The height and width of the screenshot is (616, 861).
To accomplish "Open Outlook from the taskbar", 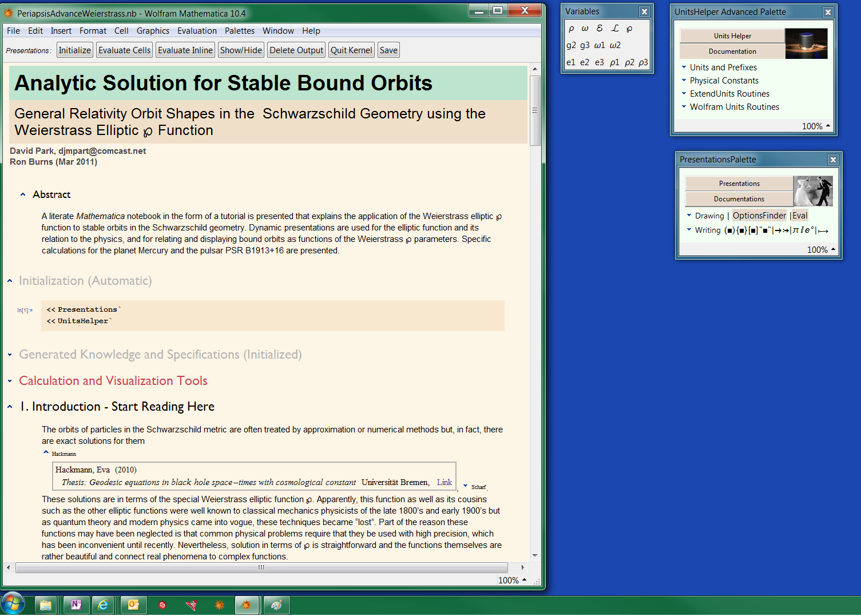I will 133,605.
